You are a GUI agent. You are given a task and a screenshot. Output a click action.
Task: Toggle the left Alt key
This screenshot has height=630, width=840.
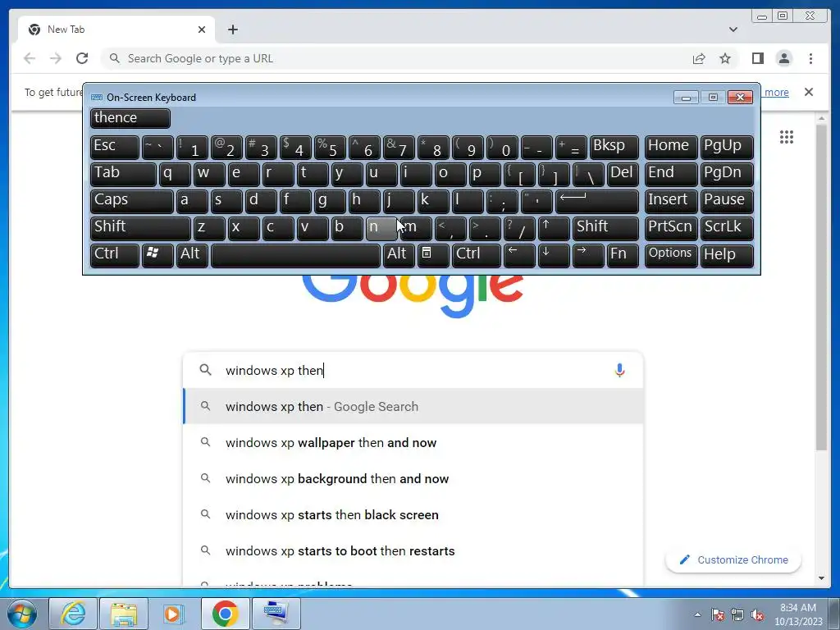(192, 255)
